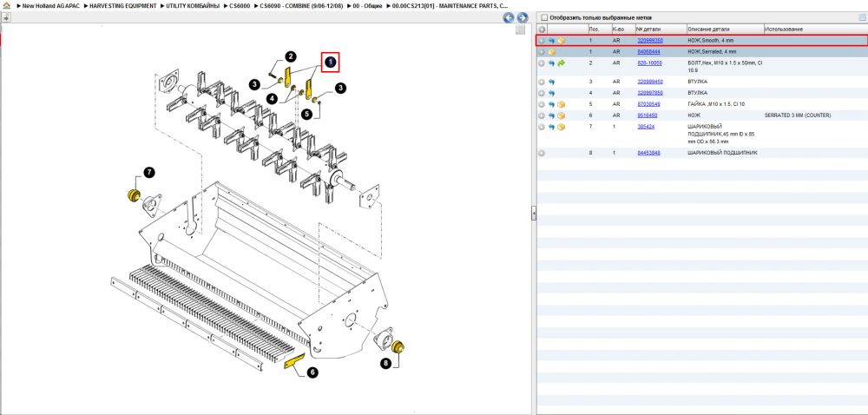Click blue arrow icon in position 3 ВТУЛКА row
Viewport: 868px width, 415px height.
[x=552, y=82]
